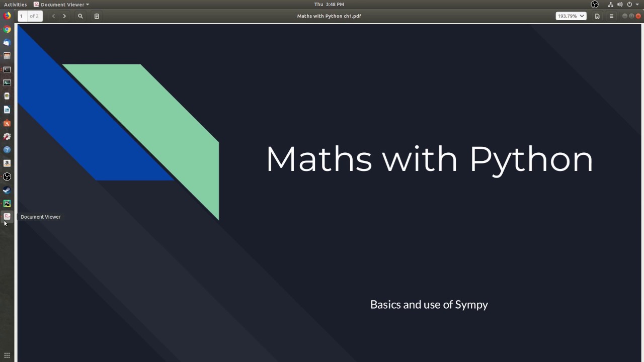Launch Firefox from the dock
Image resolution: width=644 pixels, height=362 pixels.
tap(7, 16)
